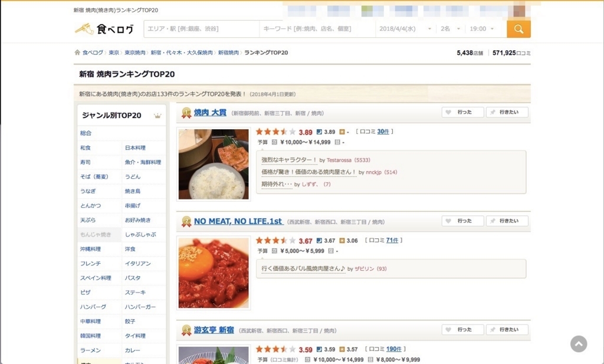Select ステーキ genre
Screen dimensions: 604x364
click(135, 293)
